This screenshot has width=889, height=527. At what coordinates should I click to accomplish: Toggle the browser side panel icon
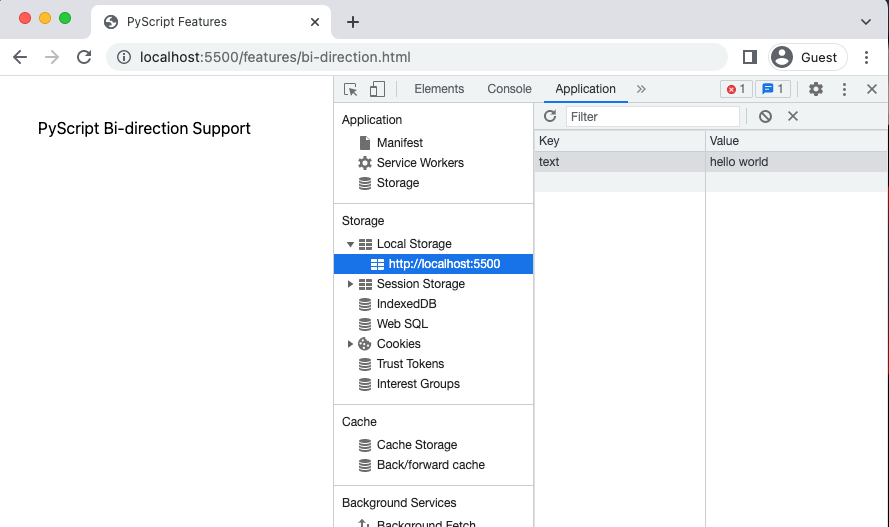[x=750, y=57]
